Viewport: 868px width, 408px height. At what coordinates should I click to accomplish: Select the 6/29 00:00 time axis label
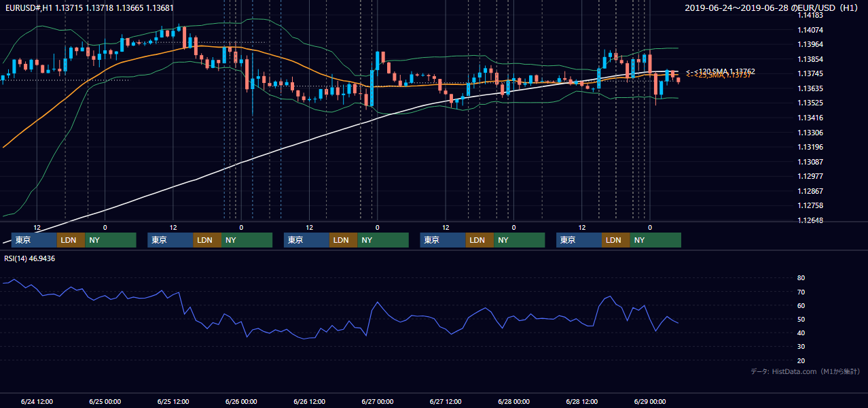click(649, 401)
